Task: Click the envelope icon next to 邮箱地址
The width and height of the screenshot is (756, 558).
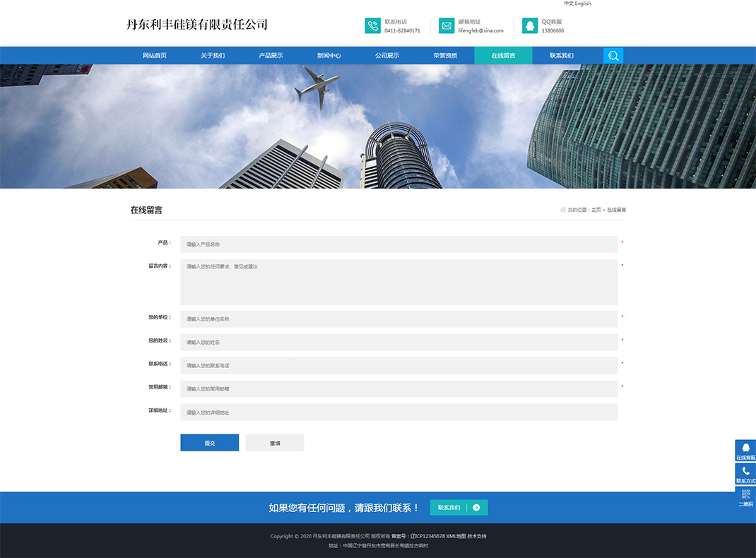Action: (446, 25)
